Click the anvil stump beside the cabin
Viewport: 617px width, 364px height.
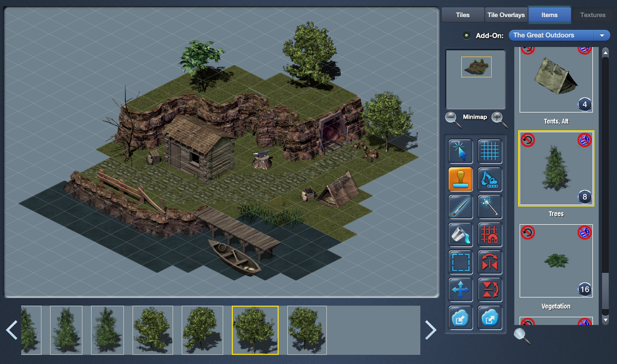coord(262,160)
